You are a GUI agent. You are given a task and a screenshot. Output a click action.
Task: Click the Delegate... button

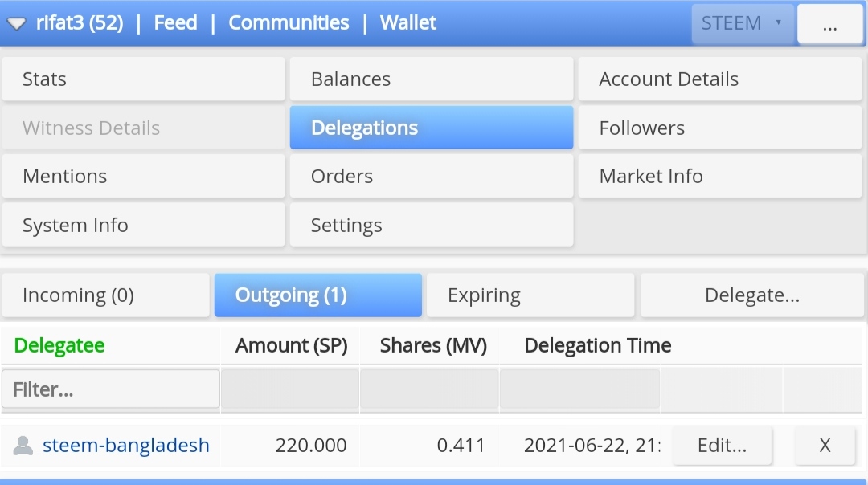click(752, 295)
